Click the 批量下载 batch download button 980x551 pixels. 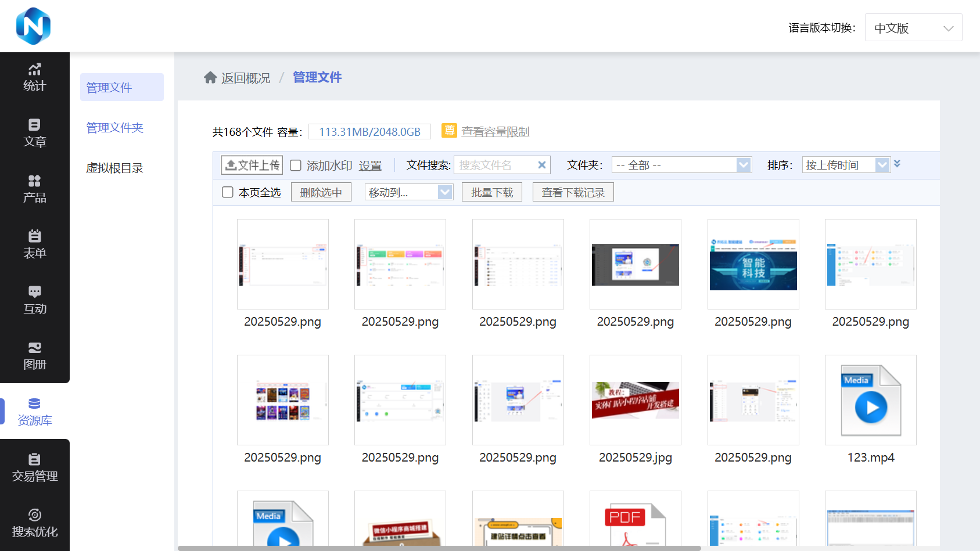click(x=492, y=192)
